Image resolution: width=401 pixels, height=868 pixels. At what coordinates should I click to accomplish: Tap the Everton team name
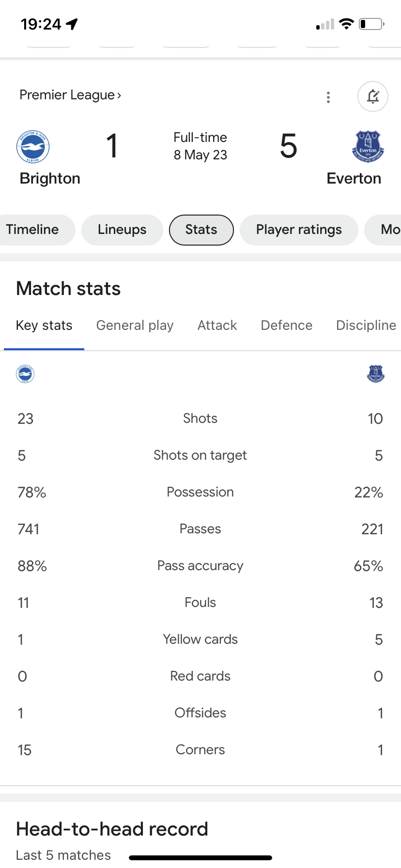[x=354, y=178]
